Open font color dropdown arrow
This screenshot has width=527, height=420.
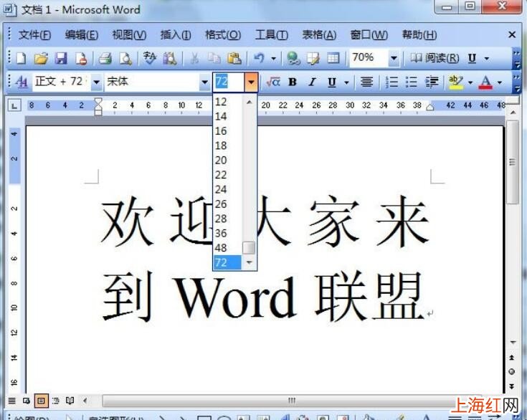tap(500, 82)
